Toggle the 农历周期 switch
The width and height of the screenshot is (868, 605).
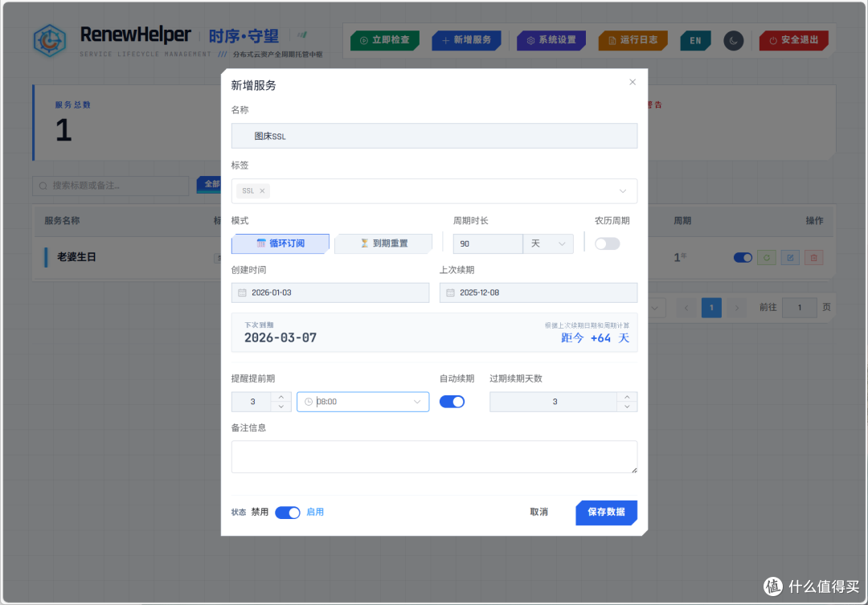coord(608,244)
